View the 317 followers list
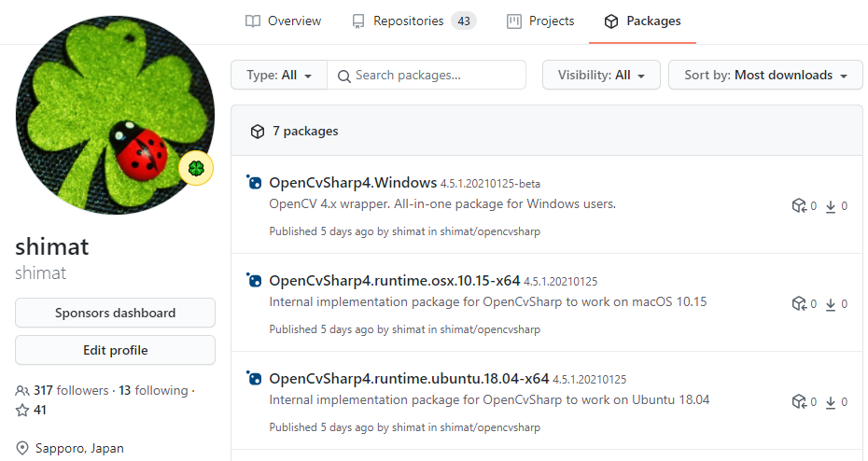Screen dimensions: 868x461 tap(71, 390)
